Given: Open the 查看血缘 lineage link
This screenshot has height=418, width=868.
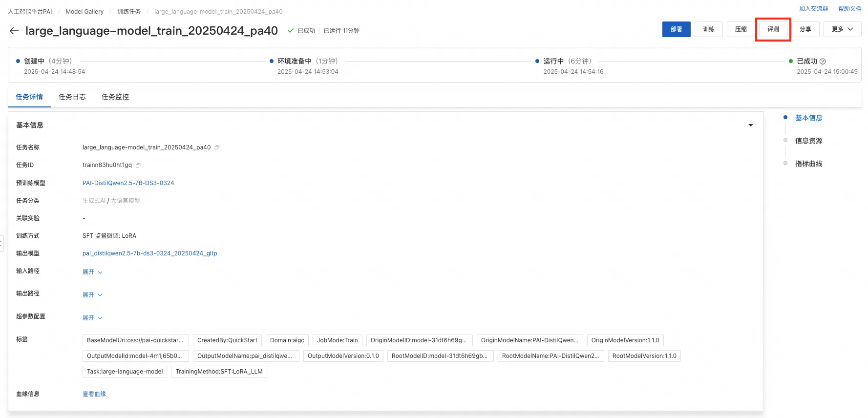Looking at the screenshot, I should tap(94, 394).
